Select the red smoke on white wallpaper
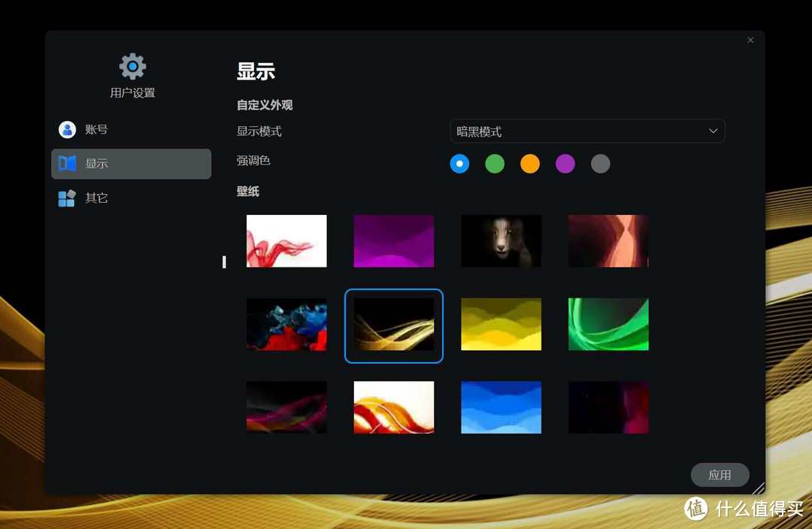 287,241
